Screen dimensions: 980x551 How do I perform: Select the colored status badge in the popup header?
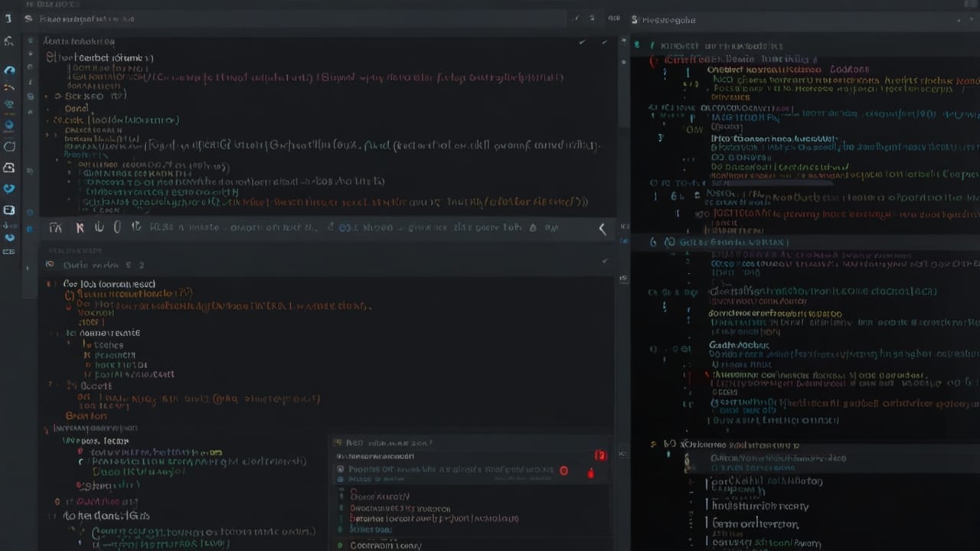coord(600,456)
